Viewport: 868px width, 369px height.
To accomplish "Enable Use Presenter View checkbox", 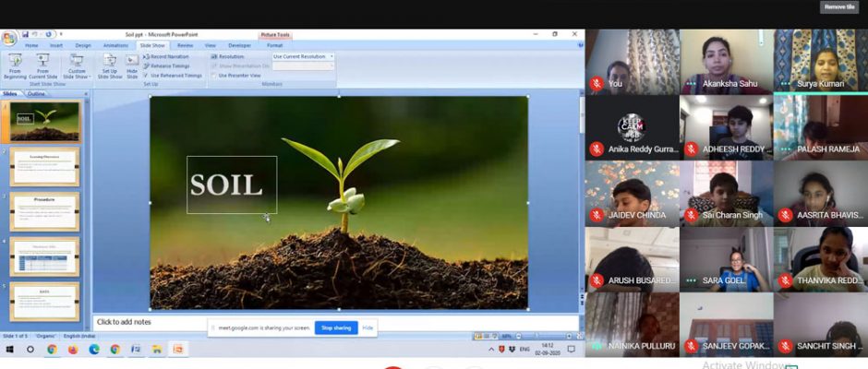I will tap(214, 76).
